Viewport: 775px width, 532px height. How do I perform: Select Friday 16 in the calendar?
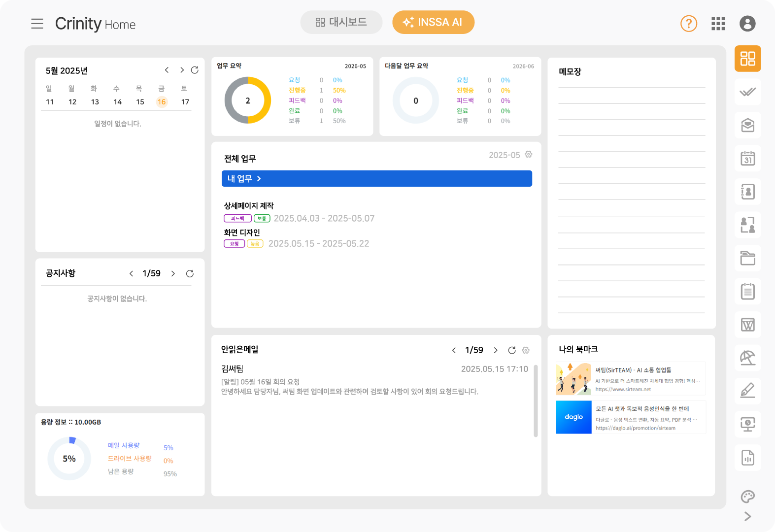(162, 102)
